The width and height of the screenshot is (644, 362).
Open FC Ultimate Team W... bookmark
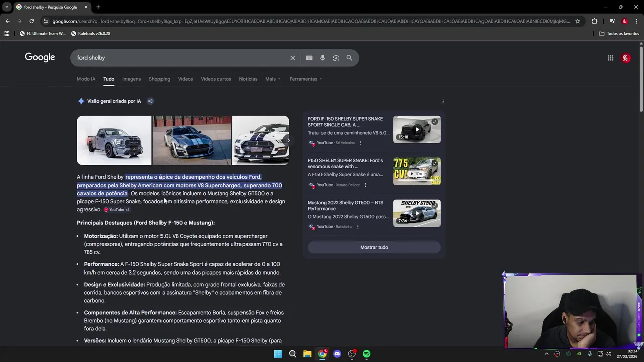click(42, 33)
